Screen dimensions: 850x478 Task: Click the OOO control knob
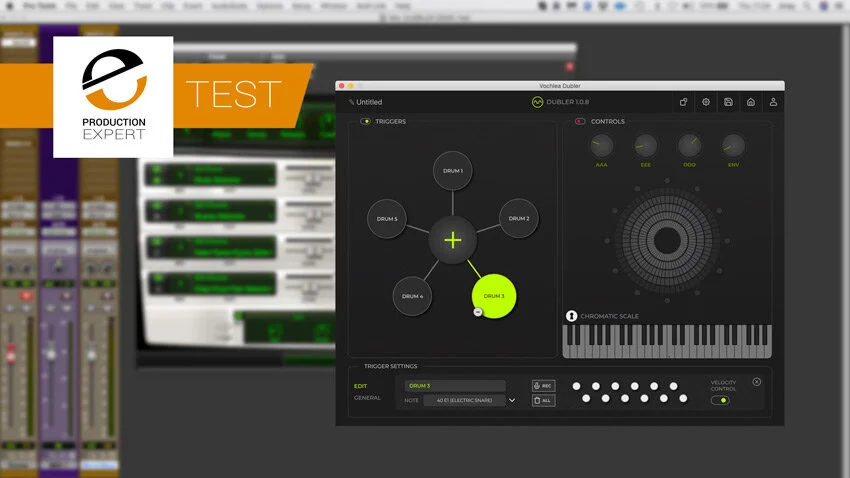pyautogui.click(x=689, y=145)
